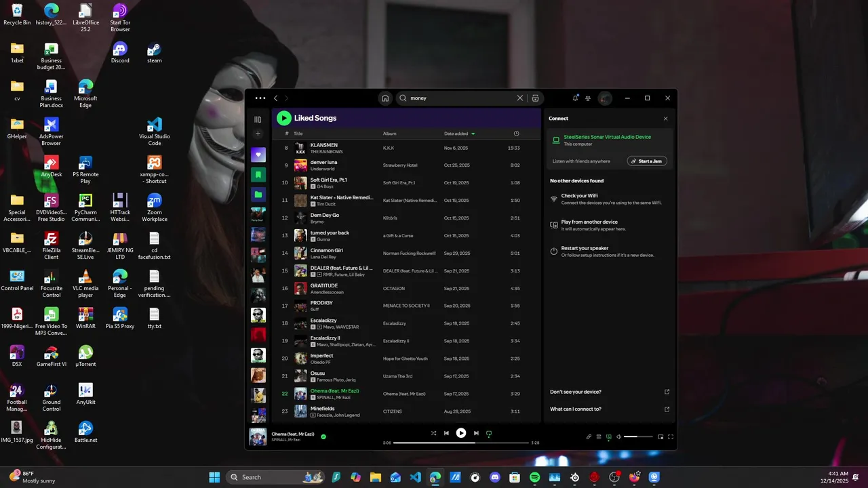Skip to the previous track
The image size is (868, 488).
[446, 433]
